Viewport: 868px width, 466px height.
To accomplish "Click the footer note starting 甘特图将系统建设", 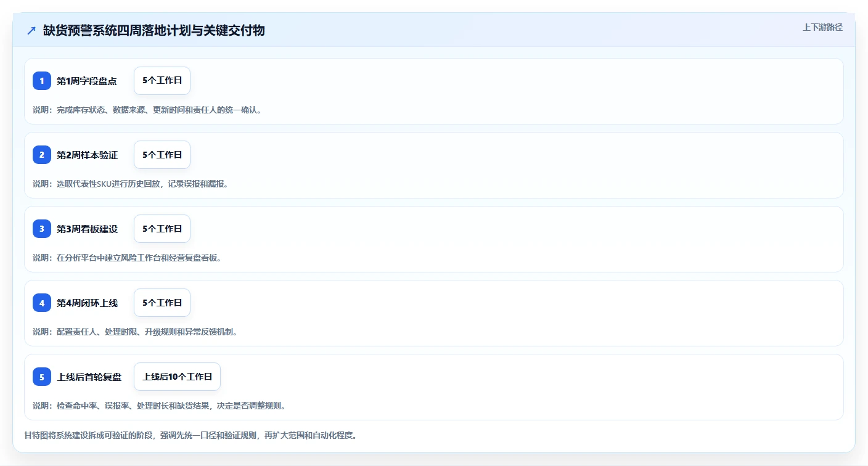I will 190,435.
